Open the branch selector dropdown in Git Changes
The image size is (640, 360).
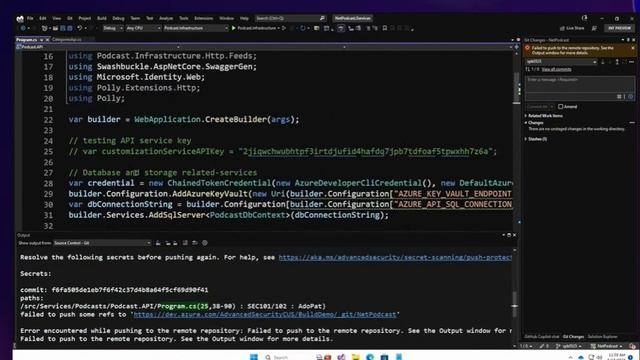coord(561,62)
